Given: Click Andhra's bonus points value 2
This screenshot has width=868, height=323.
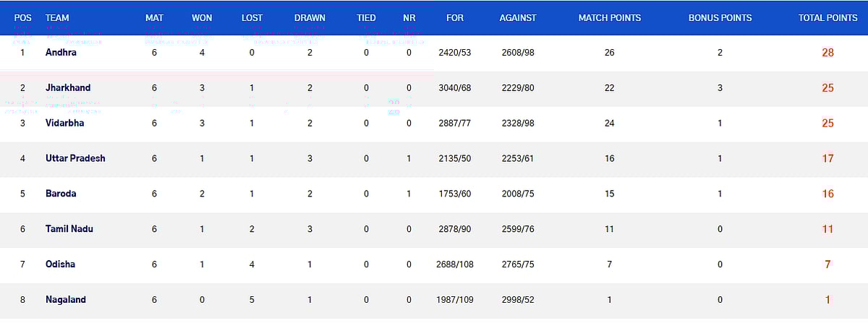Looking at the screenshot, I should pyautogui.click(x=720, y=53).
